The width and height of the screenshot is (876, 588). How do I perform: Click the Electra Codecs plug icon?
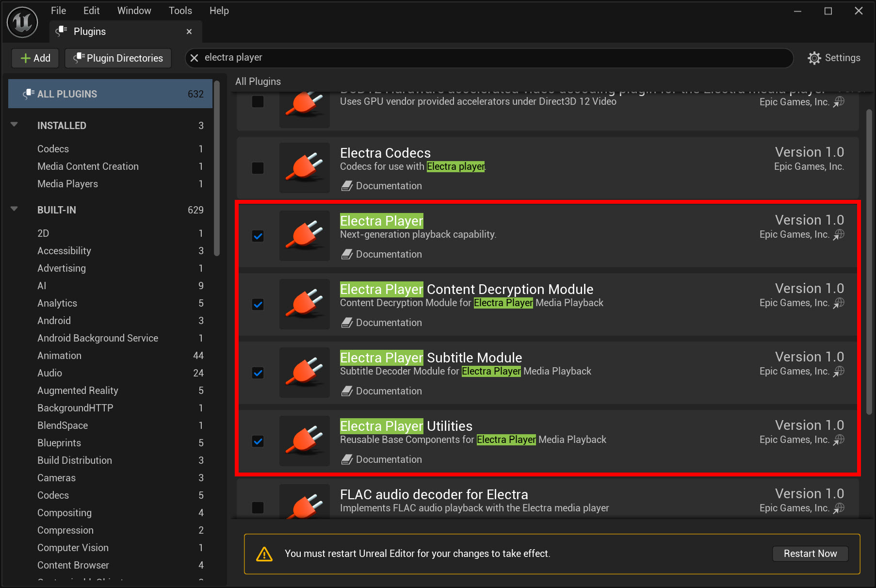click(305, 168)
